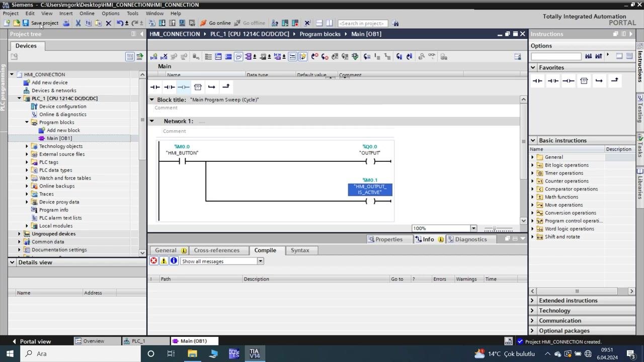Toggle the errors filter icon in Compile
The height and width of the screenshot is (362, 644).
click(154, 261)
